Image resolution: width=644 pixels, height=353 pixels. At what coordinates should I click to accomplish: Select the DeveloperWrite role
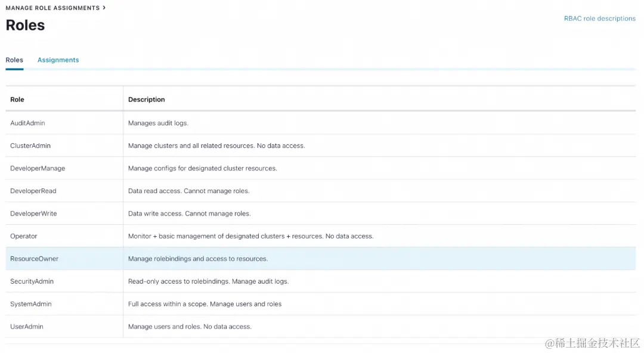33,213
